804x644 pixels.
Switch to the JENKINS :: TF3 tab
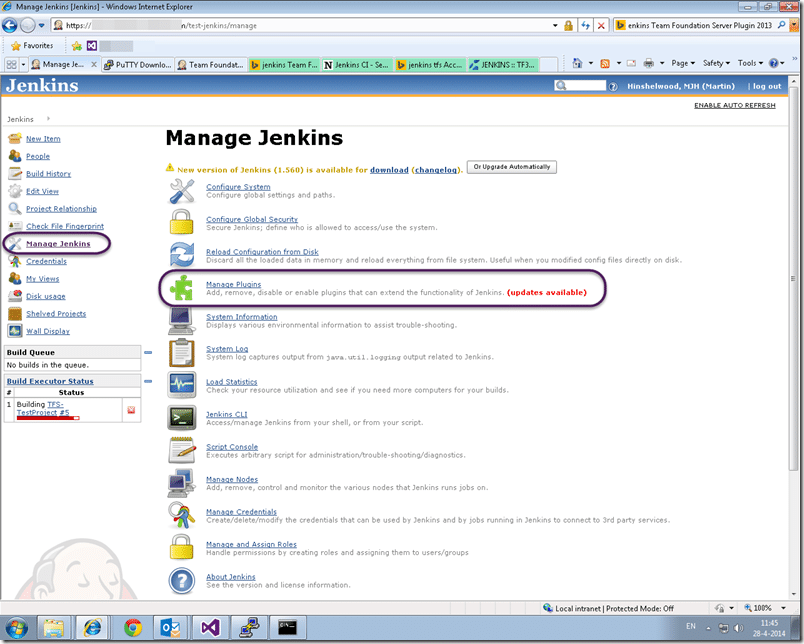503,65
